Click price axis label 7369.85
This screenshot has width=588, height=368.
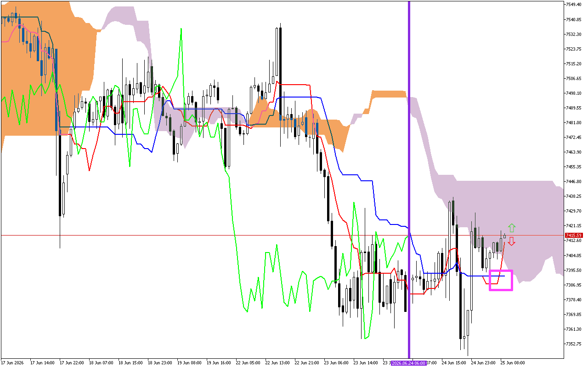point(574,314)
